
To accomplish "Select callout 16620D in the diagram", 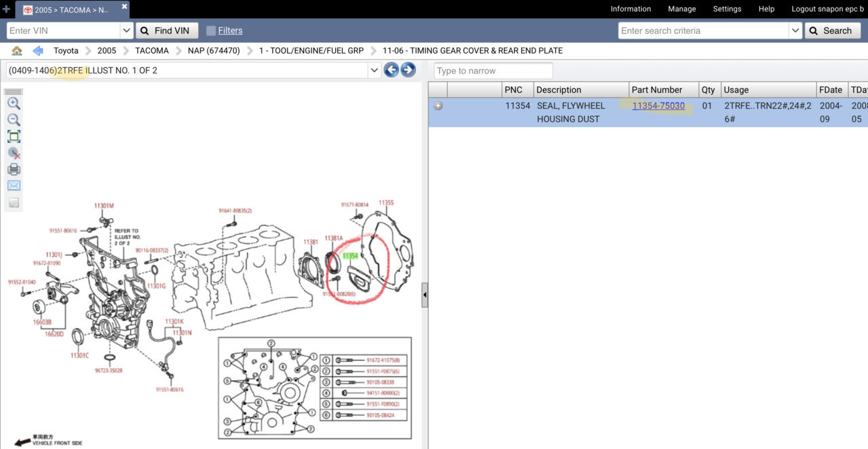I will pos(54,334).
